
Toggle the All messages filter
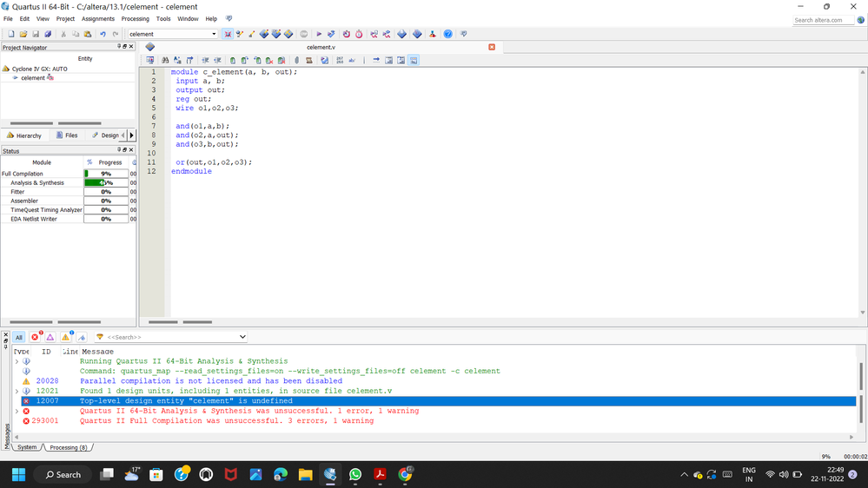click(x=19, y=337)
